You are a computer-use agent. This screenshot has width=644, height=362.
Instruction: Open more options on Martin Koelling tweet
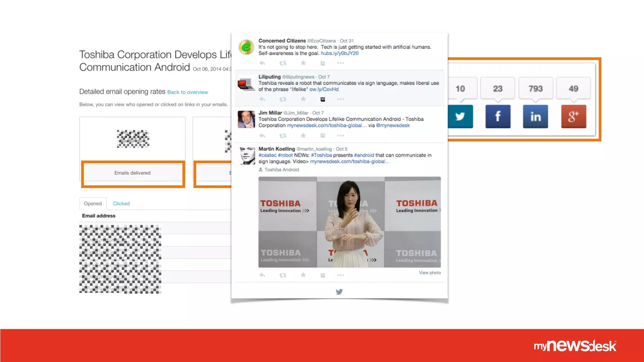340,275
